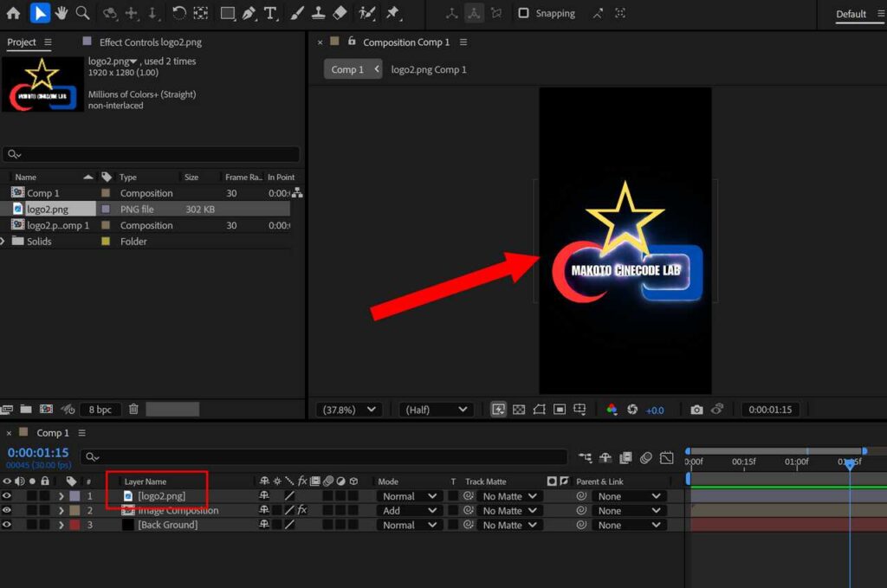Click the trash delete icon in Project panel
The width and height of the screenshot is (887, 588).
pyautogui.click(x=133, y=409)
